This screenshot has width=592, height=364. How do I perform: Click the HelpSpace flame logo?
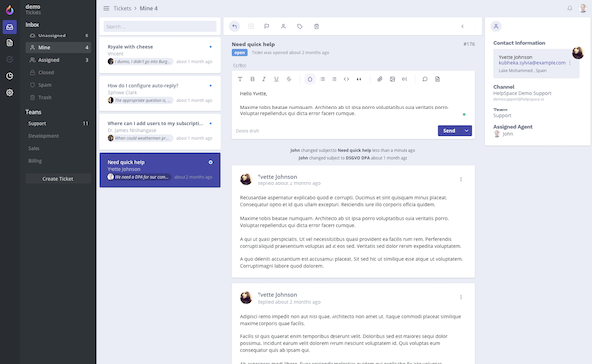point(10,10)
